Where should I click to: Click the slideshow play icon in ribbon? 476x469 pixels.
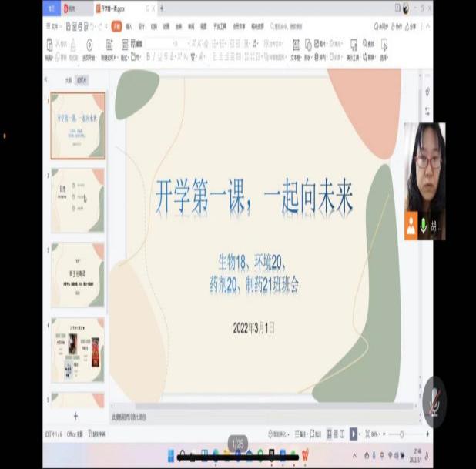[89, 45]
